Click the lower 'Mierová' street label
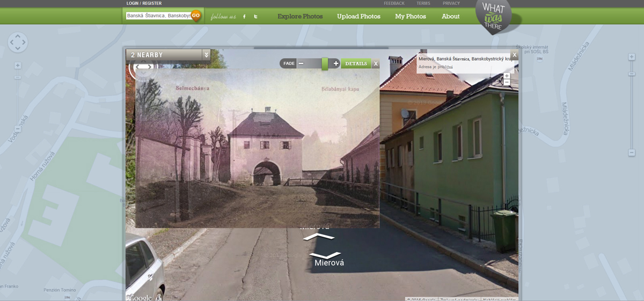644x301 pixels. click(x=329, y=263)
